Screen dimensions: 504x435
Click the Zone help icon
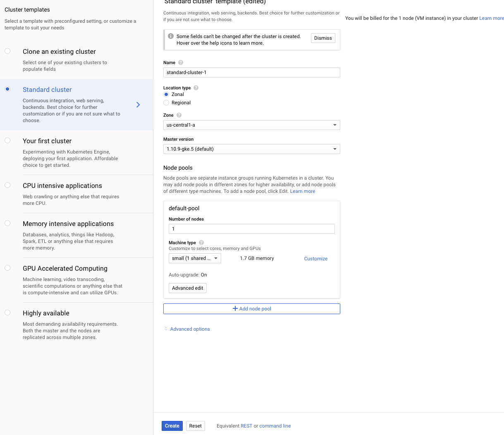click(x=179, y=115)
